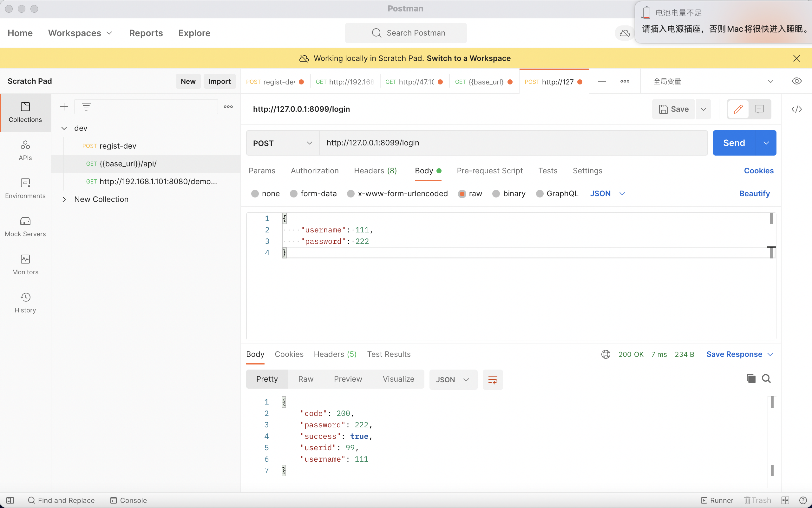The image size is (812, 508).
Task: Select the GraphQL body type
Action: [540, 194]
